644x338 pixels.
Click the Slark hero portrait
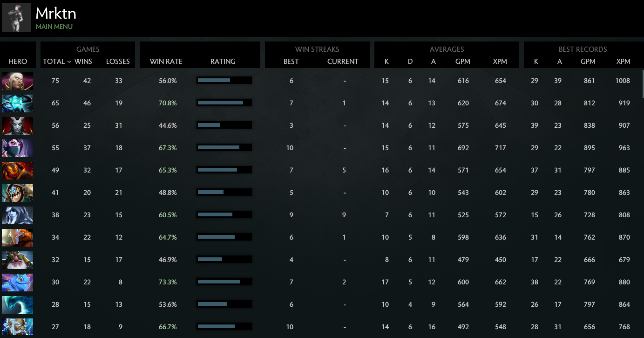[x=17, y=193]
